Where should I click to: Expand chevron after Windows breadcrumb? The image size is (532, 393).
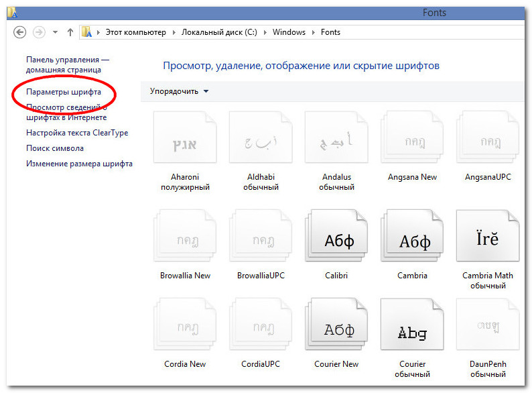click(314, 32)
